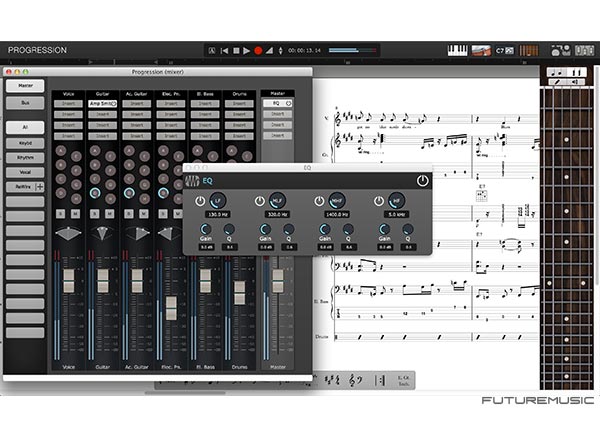600x431 pixels.
Task: Open the second Insert slot on Master
Action: point(277,114)
